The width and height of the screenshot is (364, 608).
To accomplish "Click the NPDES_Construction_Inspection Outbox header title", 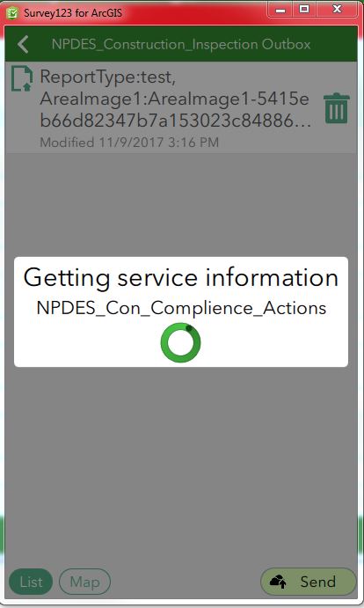I will click(x=181, y=44).
